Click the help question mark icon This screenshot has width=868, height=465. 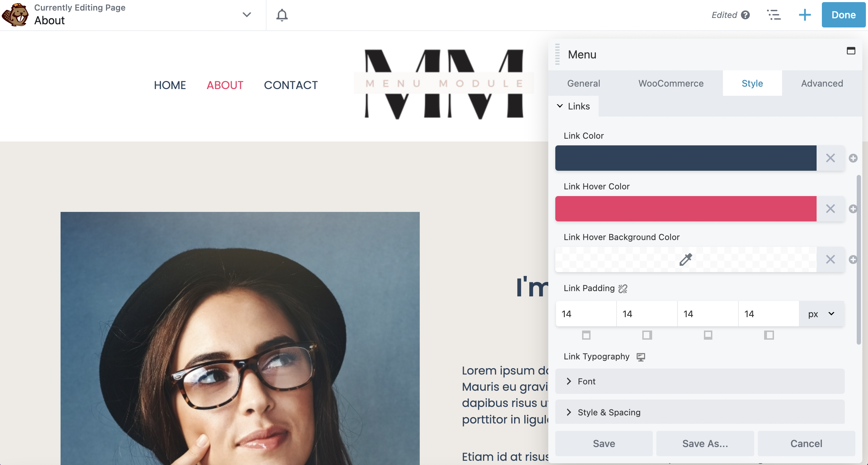(x=746, y=14)
